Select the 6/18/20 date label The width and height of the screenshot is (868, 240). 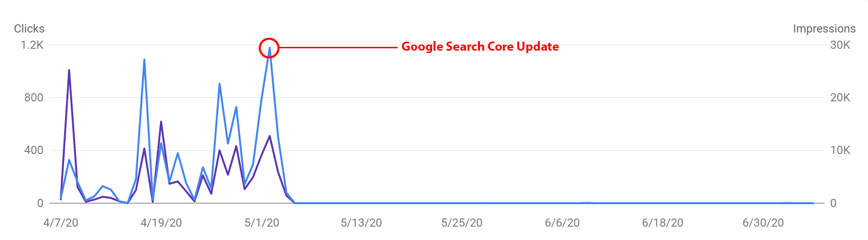click(663, 223)
